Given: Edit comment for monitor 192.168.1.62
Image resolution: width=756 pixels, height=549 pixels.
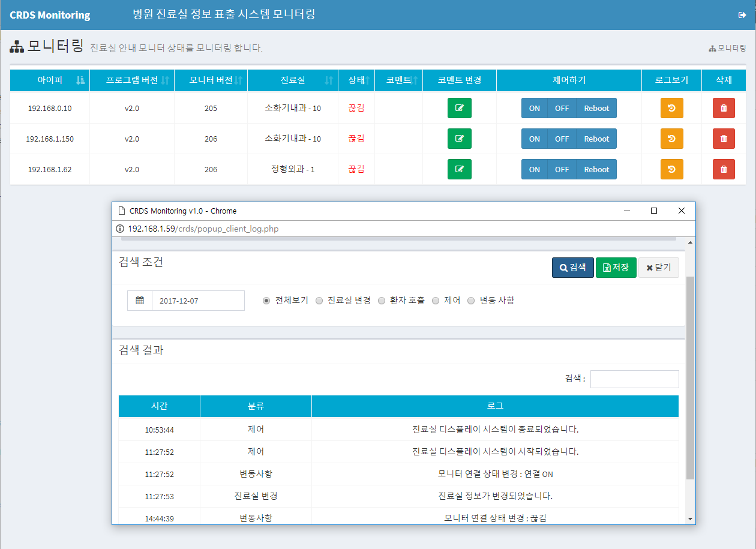Looking at the screenshot, I should 460,169.
